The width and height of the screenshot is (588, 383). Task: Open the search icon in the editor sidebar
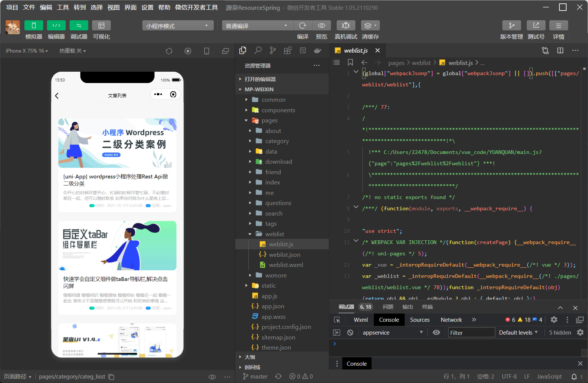coord(258,50)
